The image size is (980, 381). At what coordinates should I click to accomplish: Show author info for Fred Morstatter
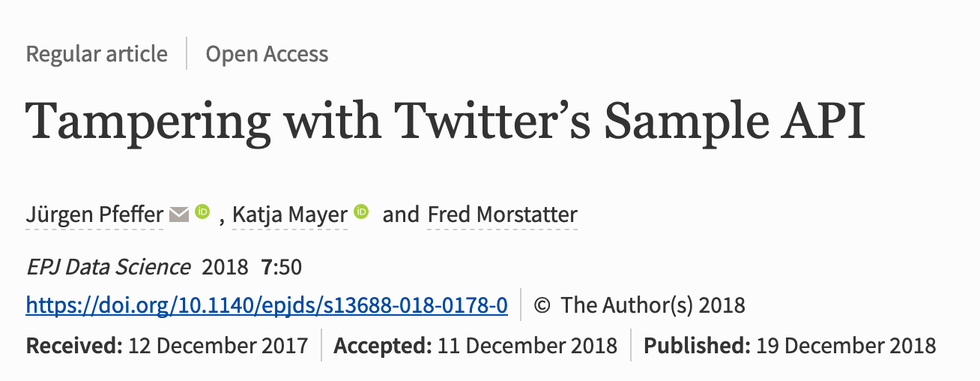pos(502,215)
